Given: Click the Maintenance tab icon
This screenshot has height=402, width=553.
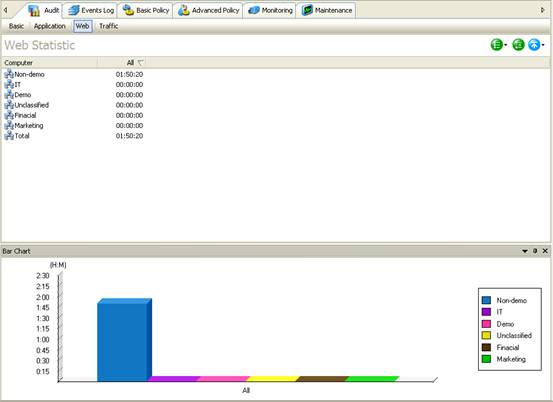Looking at the screenshot, I should (x=307, y=11).
